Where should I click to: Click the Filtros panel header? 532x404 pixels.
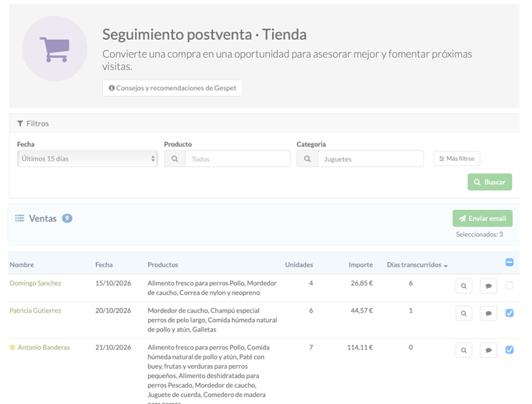[264, 123]
